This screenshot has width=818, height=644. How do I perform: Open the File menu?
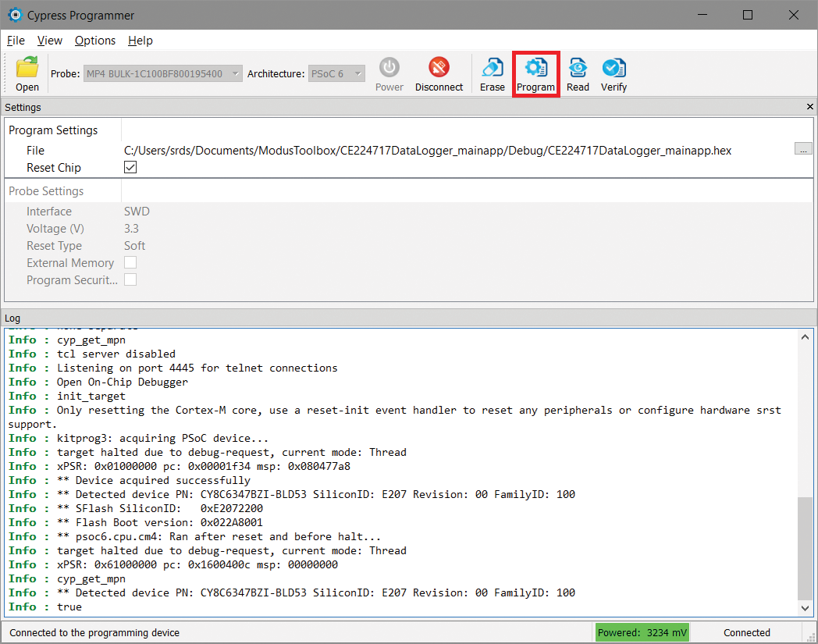[x=16, y=41]
